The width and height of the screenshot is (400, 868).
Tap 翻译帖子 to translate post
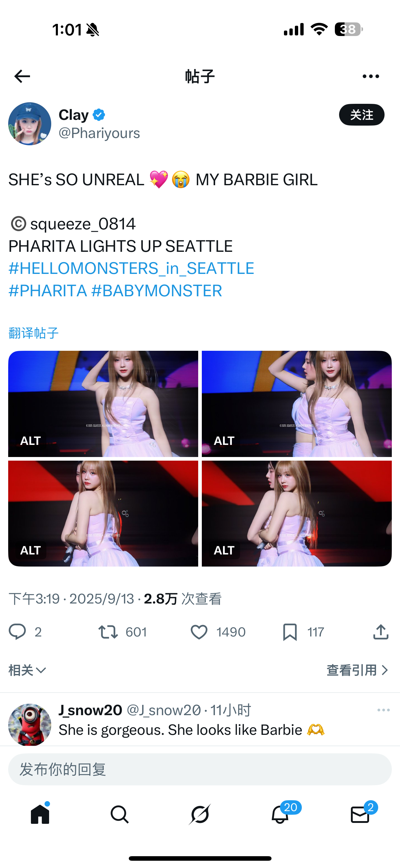[33, 333]
